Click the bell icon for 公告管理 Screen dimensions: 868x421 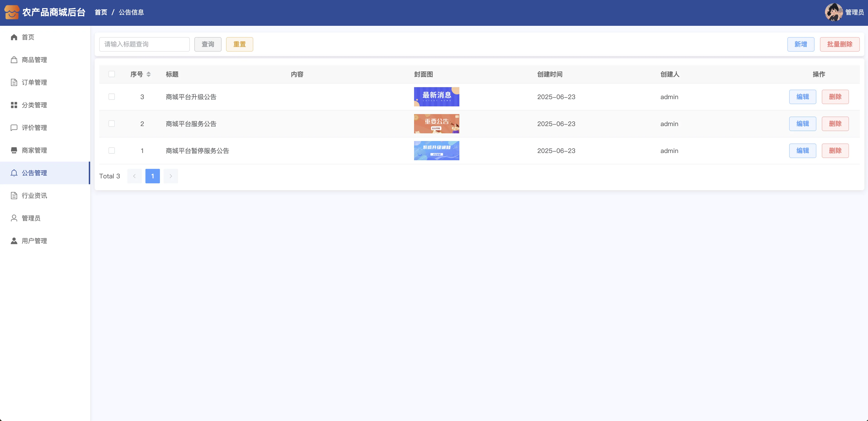tap(14, 173)
